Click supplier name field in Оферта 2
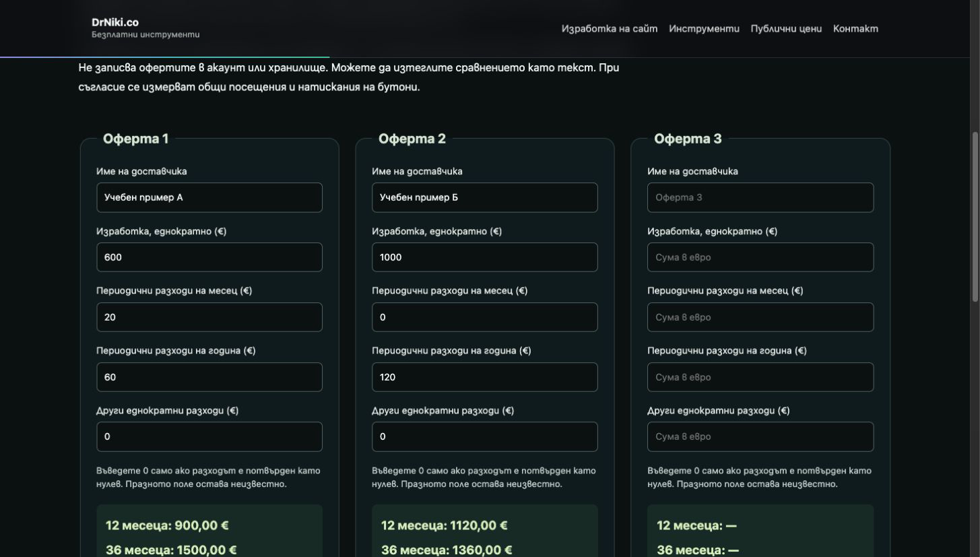The image size is (980, 557). click(485, 197)
